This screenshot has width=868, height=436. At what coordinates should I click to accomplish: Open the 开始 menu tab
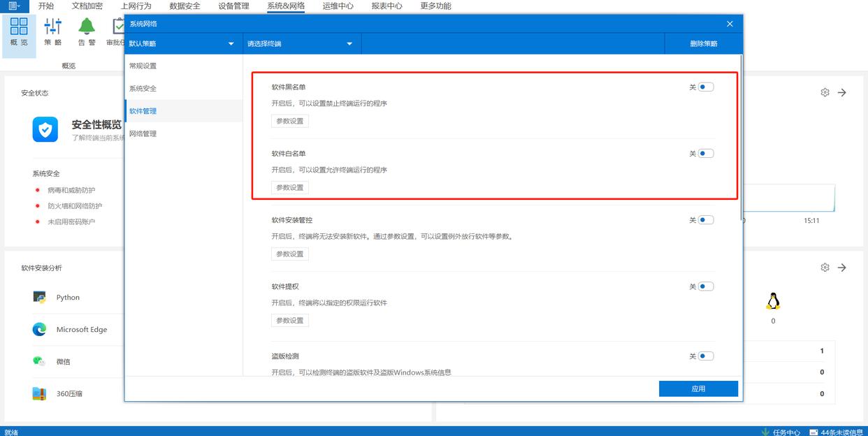(46, 6)
